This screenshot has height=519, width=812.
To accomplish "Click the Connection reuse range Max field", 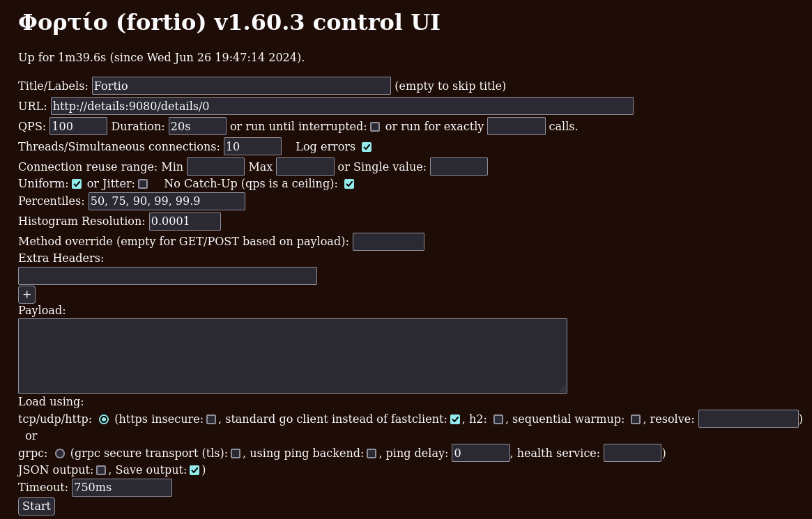I will click(x=305, y=166).
